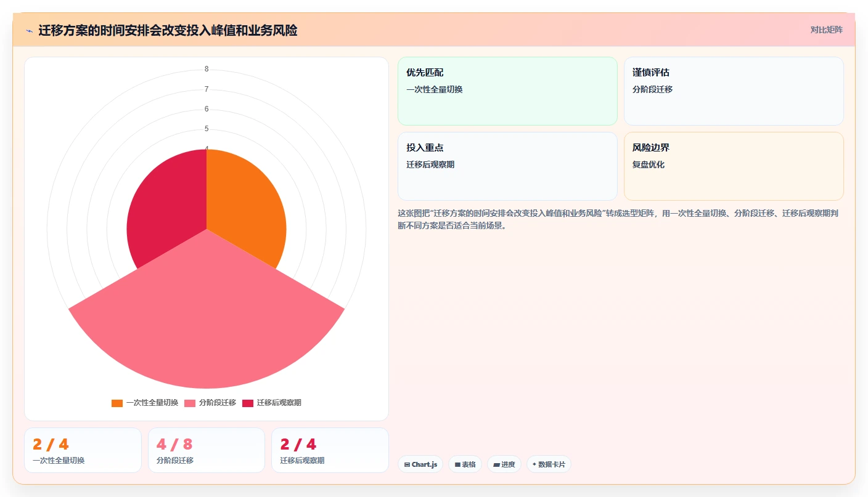Select the 2 / 4 迁移后观察期 stat card
This screenshot has height=497, width=868.
pyautogui.click(x=330, y=450)
